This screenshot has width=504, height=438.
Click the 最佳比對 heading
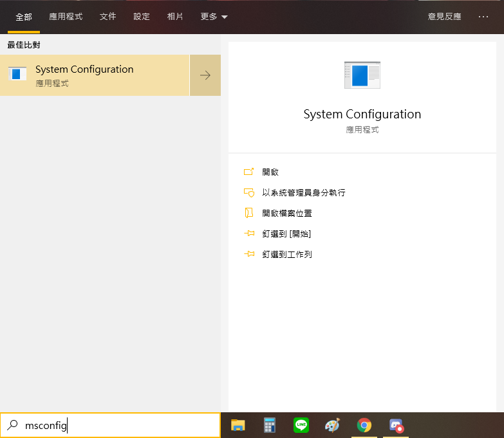tap(24, 45)
